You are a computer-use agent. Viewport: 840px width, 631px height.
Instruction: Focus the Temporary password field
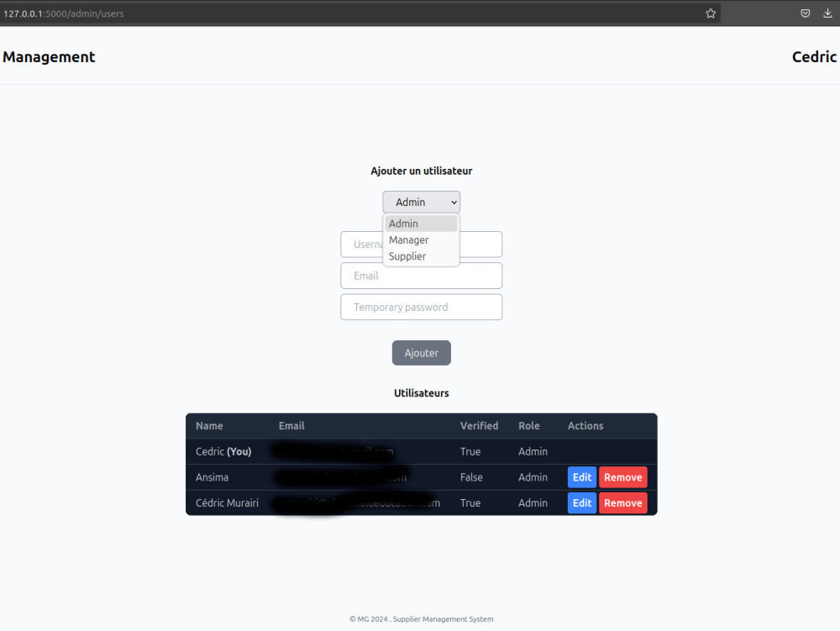[x=421, y=307]
